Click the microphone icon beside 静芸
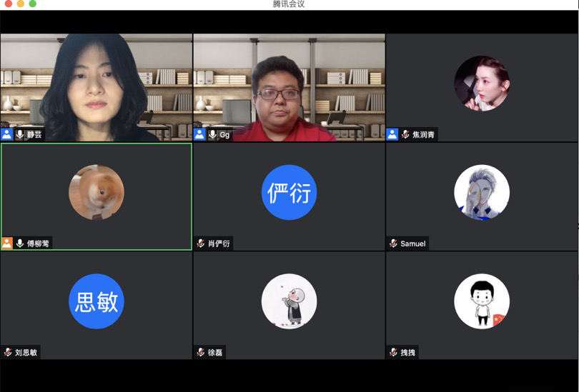579x392 pixels. pos(20,134)
